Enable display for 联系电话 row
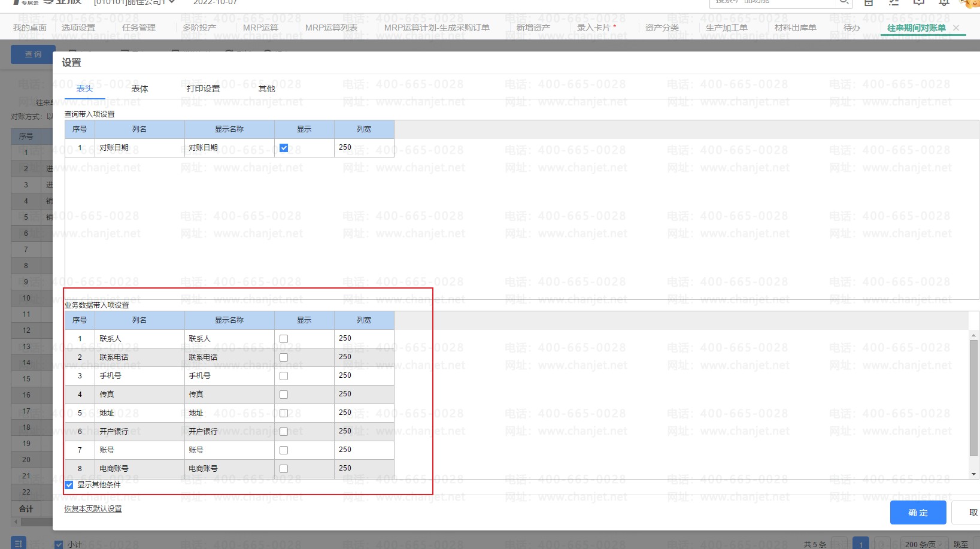The image size is (980, 549). pos(284,357)
